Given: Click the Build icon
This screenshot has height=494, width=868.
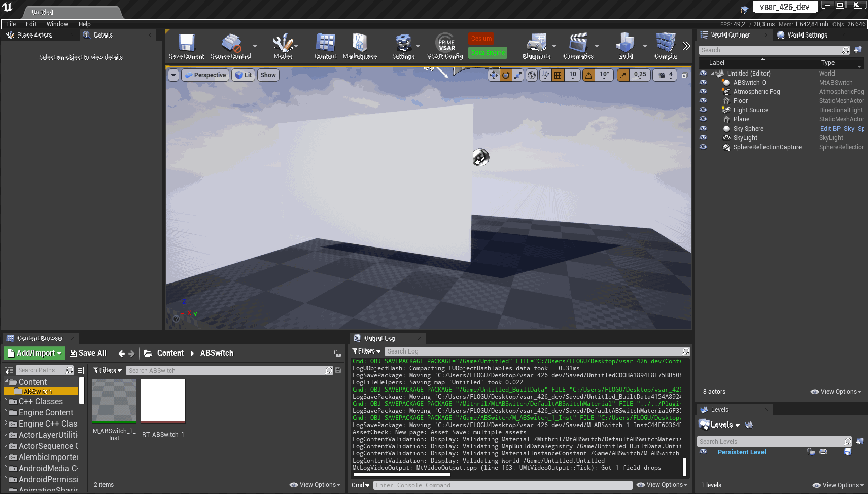Looking at the screenshot, I should 624,45.
